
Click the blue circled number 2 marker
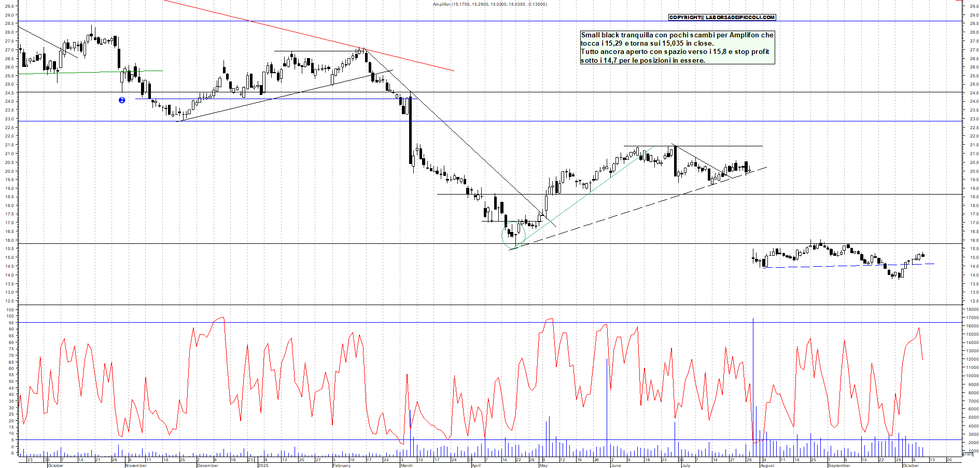(x=122, y=100)
